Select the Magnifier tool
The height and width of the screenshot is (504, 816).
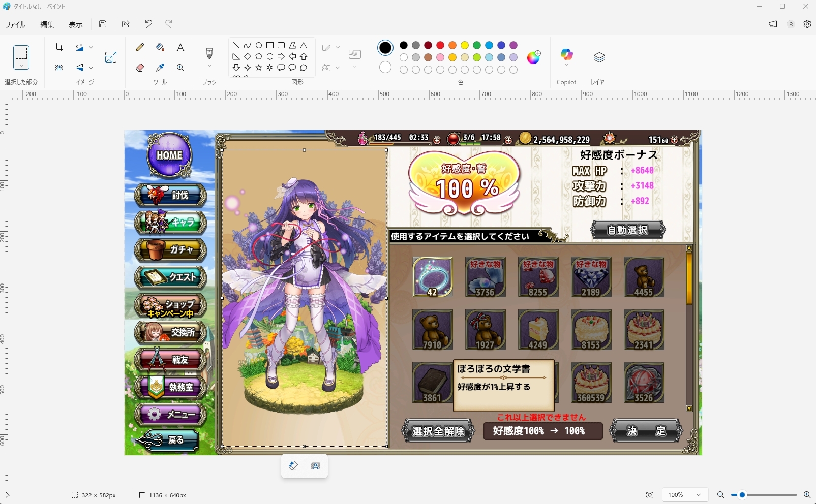click(x=180, y=68)
